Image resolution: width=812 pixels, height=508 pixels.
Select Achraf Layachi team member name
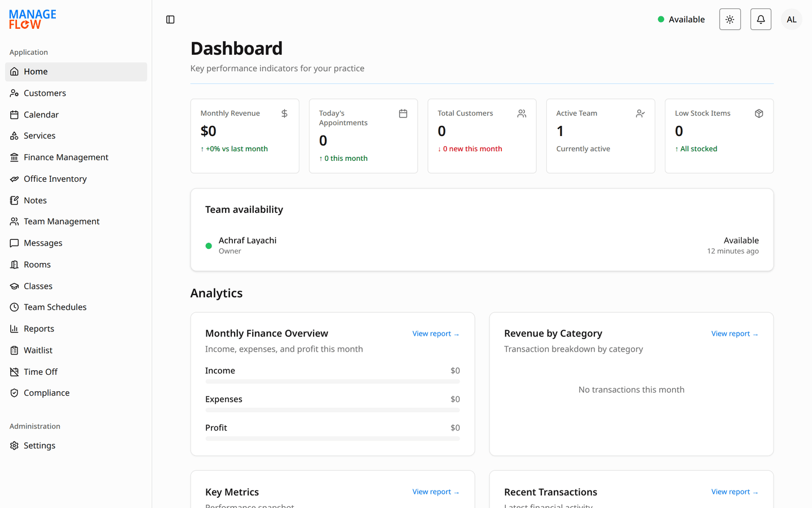tap(248, 240)
